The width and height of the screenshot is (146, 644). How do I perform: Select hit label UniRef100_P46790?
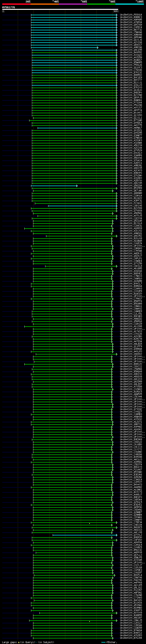click(131, 580)
